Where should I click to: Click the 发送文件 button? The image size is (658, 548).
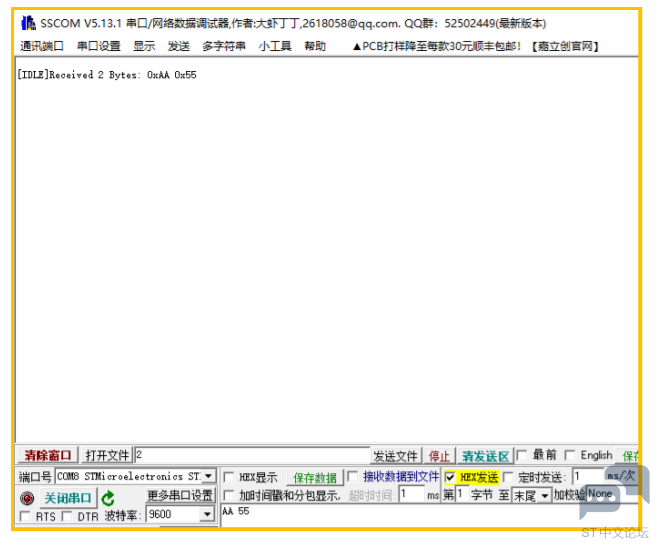click(396, 457)
